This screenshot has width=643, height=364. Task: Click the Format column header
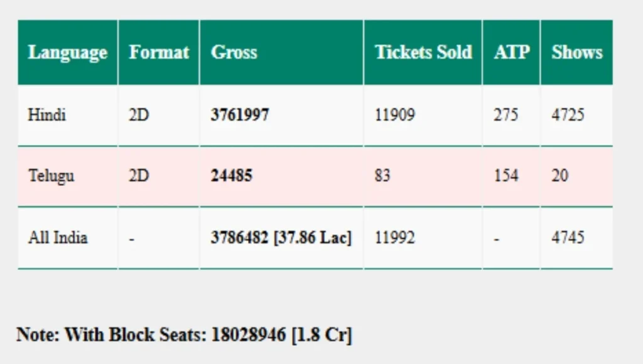coord(159,52)
